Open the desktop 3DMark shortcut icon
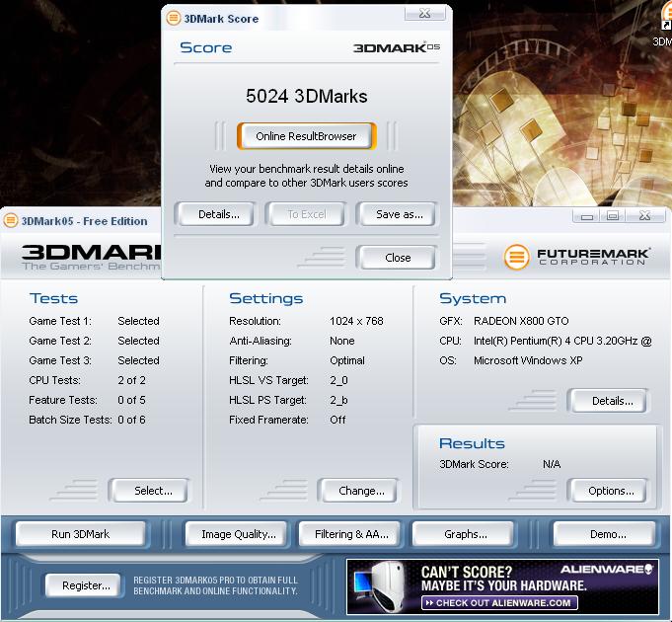The image size is (672, 622). pos(666,17)
